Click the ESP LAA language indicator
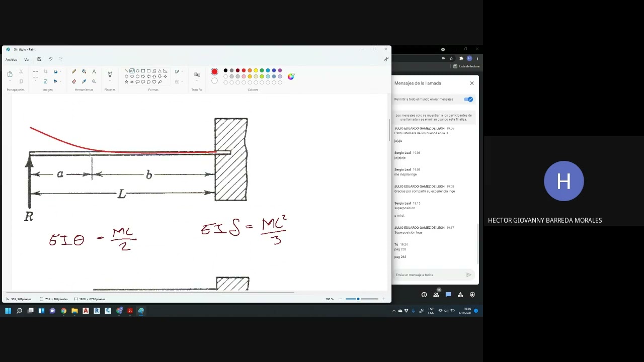 [431, 311]
